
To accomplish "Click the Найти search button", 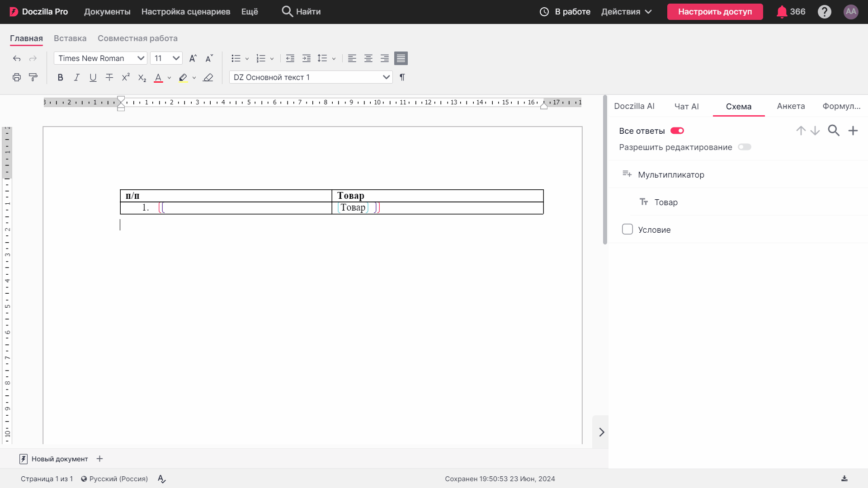I will 301,12.
